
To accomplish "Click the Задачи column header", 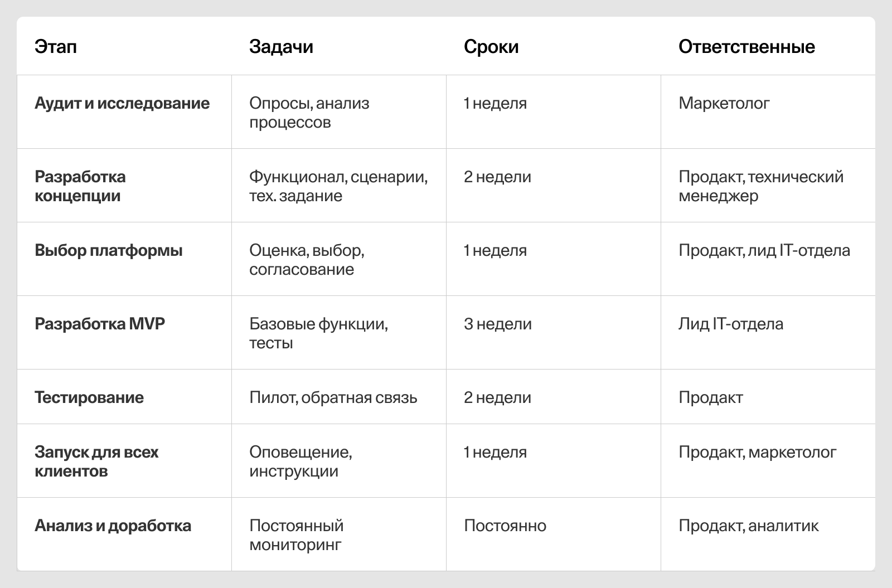I will click(x=281, y=47).
